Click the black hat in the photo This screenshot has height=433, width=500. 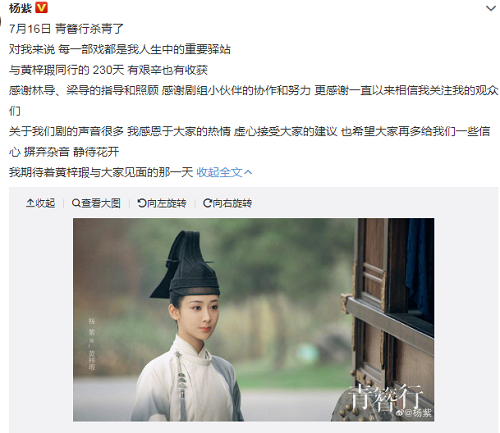click(x=186, y=265)
